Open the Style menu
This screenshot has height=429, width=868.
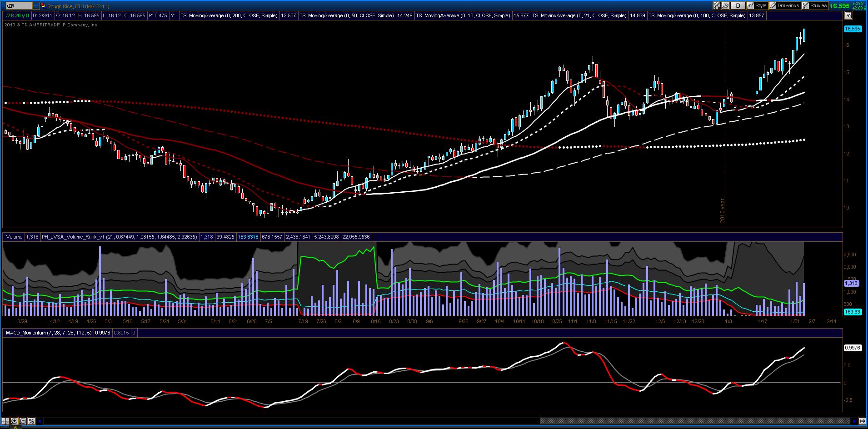point(757,6)
